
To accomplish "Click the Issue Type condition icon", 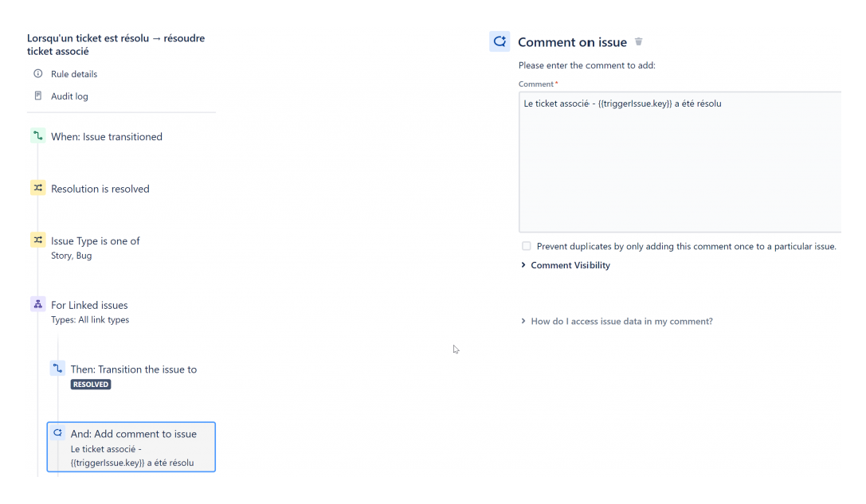I will (x=37, y=240).
